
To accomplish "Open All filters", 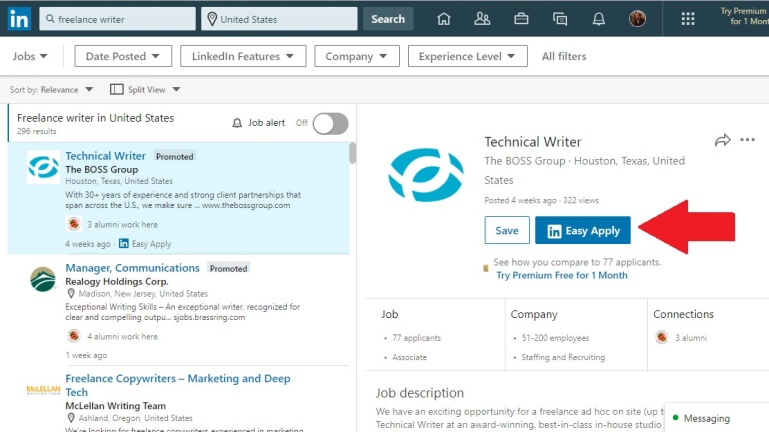I will click(564, 56).
